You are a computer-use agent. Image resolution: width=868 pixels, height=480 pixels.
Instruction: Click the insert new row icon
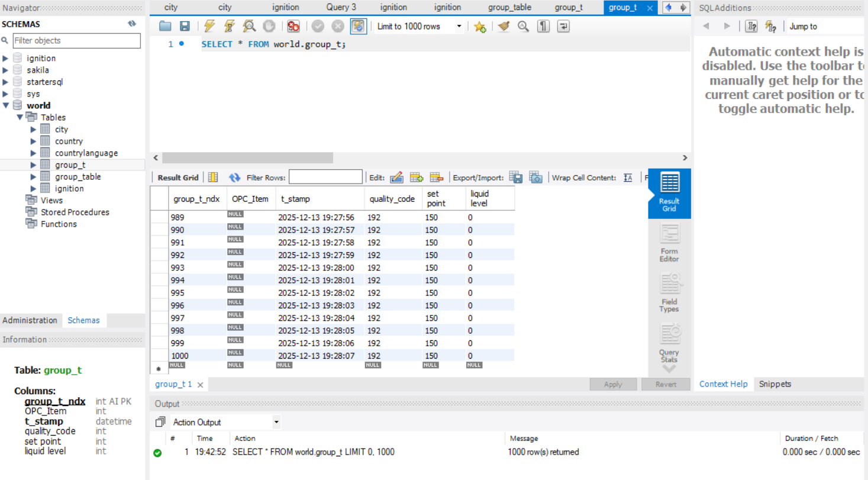click(417, 178)
